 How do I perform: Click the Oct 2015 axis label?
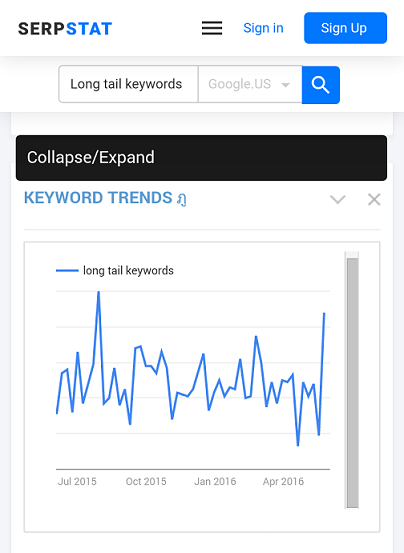pyautogui.click(x=146, y=481)
